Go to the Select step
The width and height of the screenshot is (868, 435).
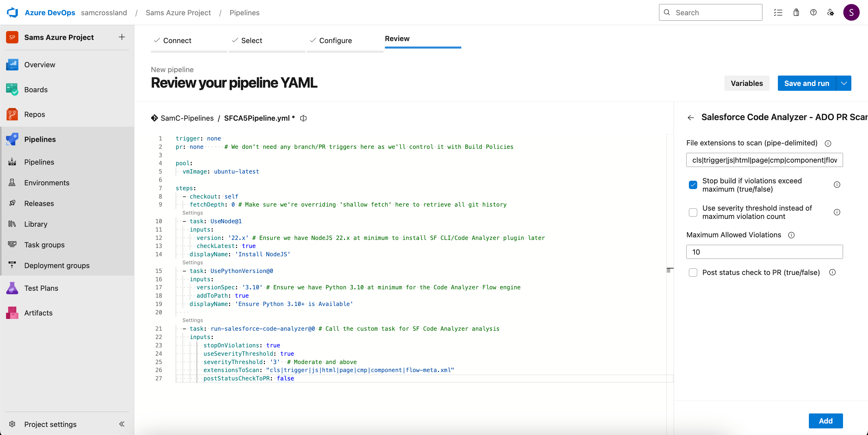pos(267,41)
